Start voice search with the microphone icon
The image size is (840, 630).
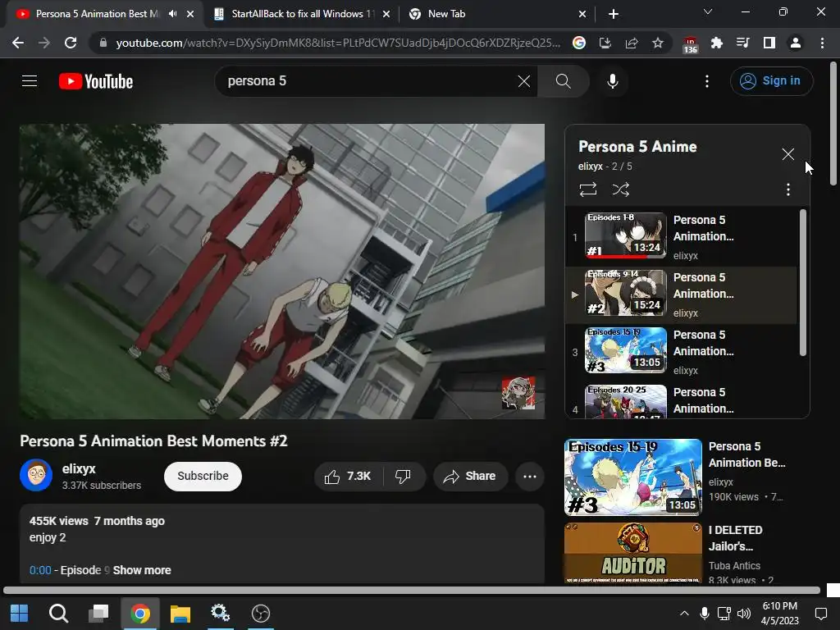612,81
